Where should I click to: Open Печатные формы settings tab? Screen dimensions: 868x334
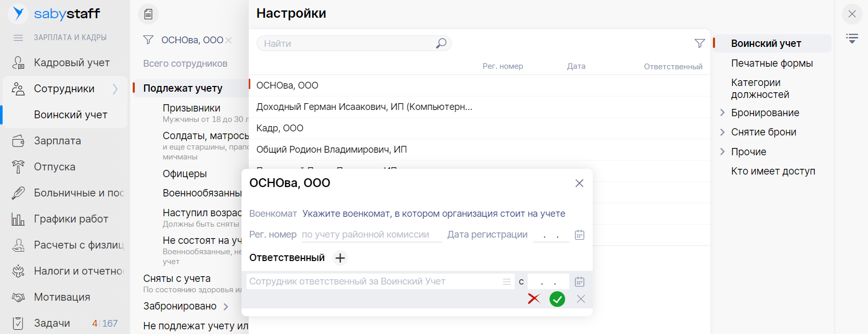point(772,63)
